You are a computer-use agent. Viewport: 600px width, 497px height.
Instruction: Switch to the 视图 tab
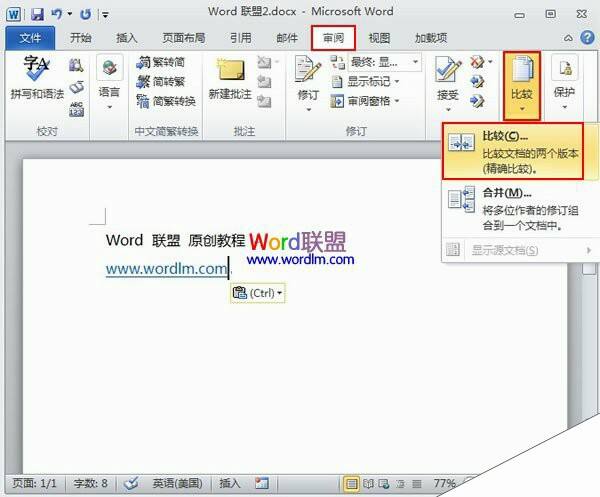[379, 38]
